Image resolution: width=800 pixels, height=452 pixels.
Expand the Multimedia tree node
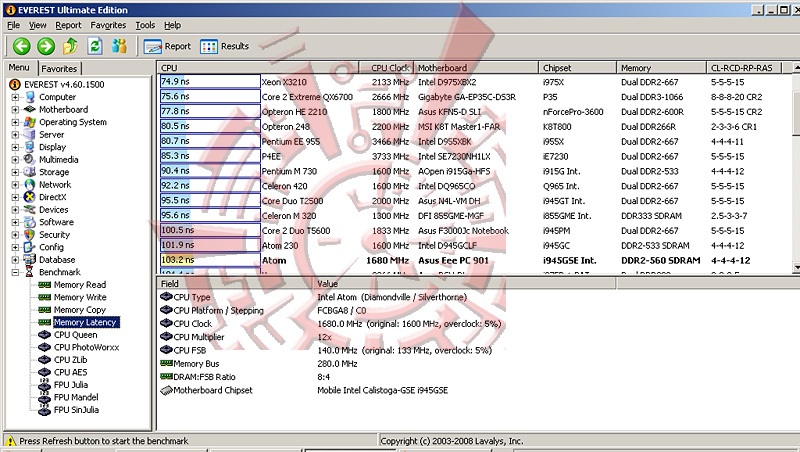point(15,160)
